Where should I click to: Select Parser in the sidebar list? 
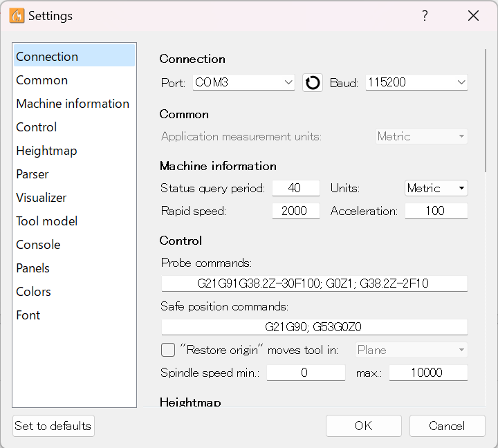tap(74, 174)
